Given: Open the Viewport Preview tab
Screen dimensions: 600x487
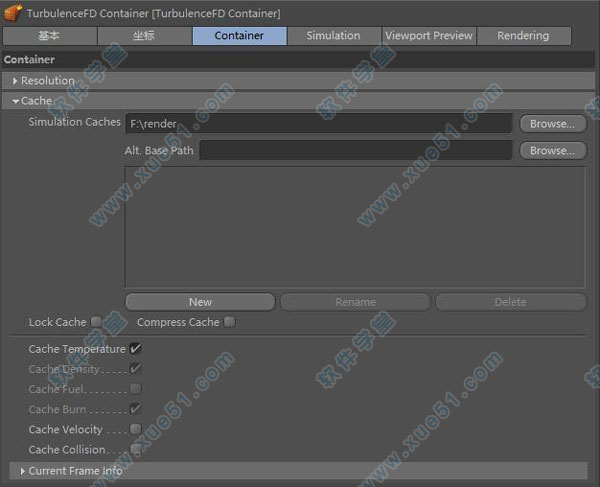Looking at the screenshot, I should pyautogui.click(x=429, y=36).
